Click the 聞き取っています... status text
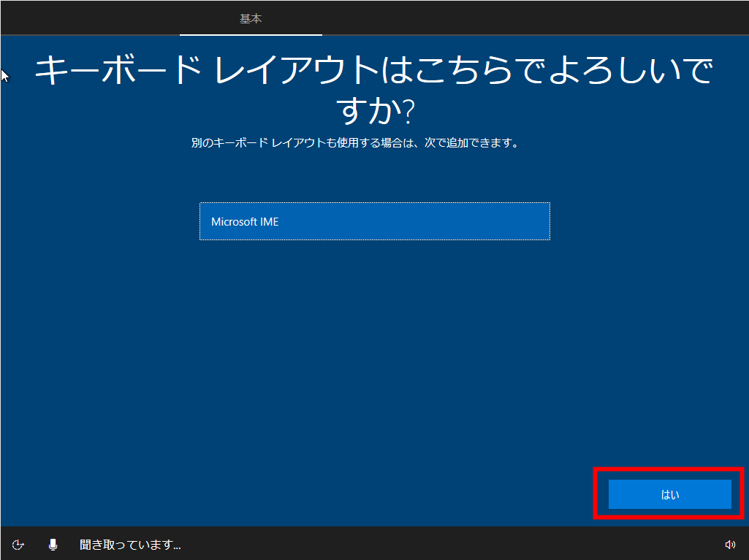The width and height of the screenshot is (749, 560). [x=130, y=545]
